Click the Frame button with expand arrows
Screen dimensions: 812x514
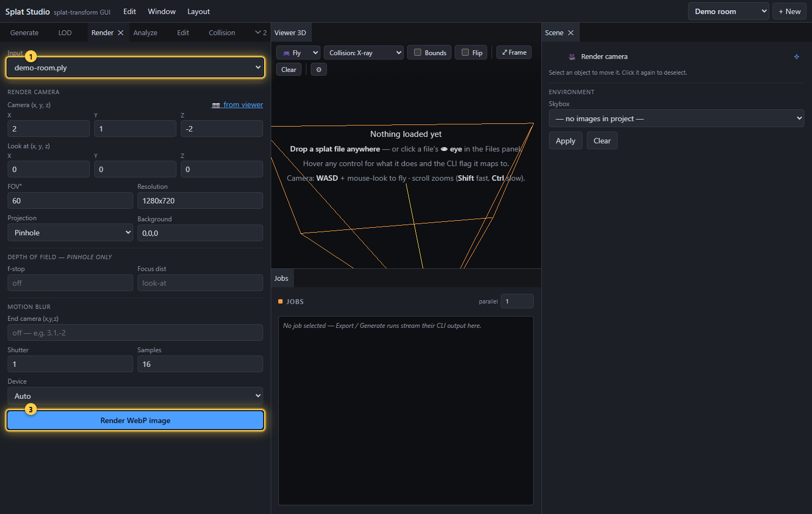514,52
